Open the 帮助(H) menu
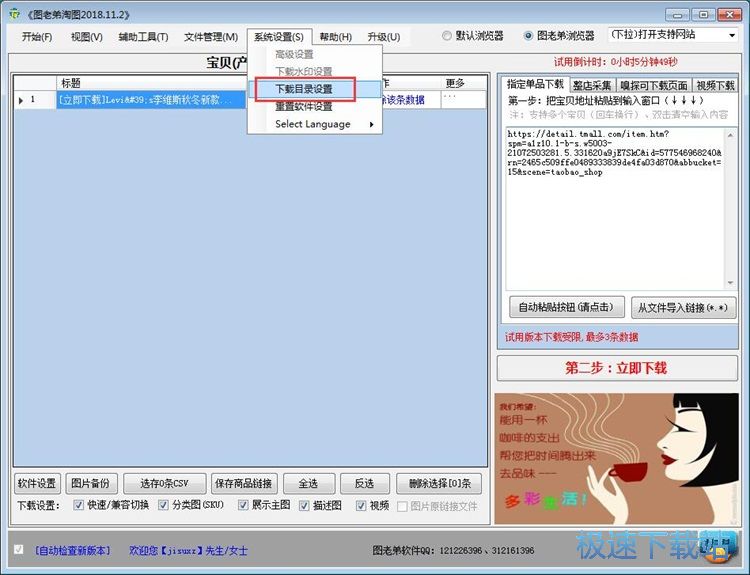Screen dimensions: 750x575 (335, 37)
